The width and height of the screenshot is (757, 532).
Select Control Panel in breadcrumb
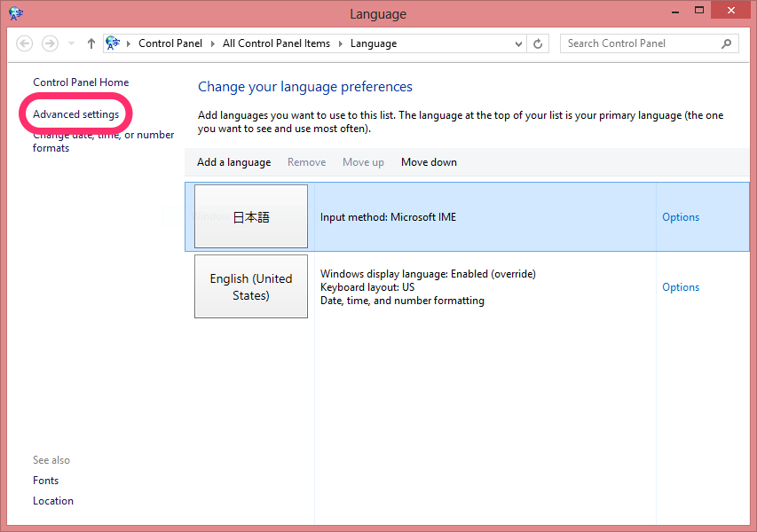(170, 43)
